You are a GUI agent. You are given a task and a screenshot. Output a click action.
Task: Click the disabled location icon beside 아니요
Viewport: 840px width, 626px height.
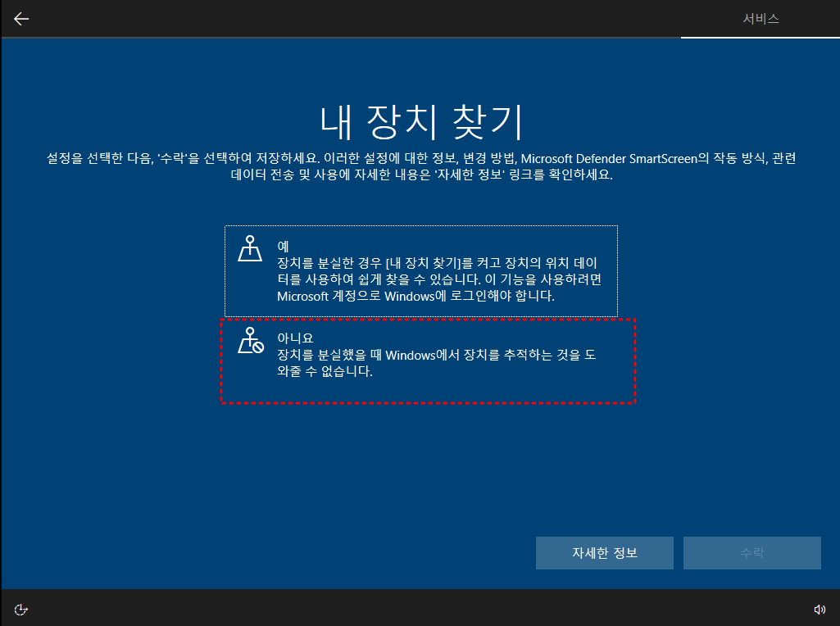pyautogui.click(x=250, y=341)
